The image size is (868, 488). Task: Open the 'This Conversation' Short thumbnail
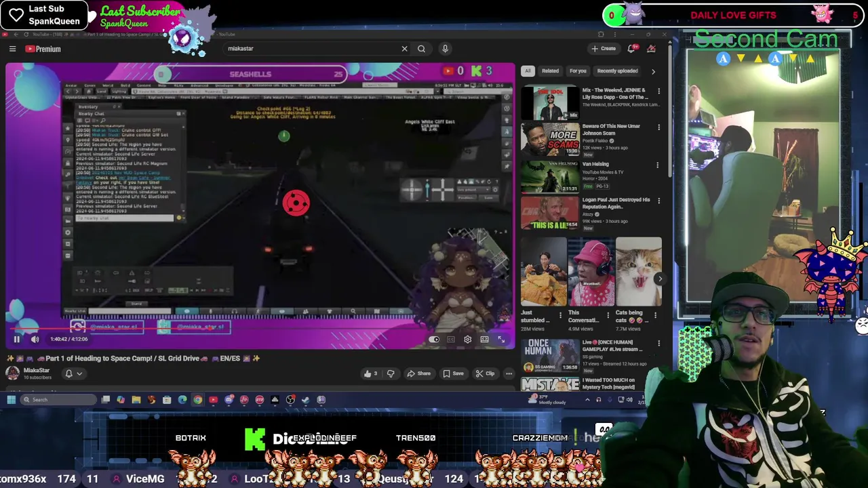[x=591, y=271]
